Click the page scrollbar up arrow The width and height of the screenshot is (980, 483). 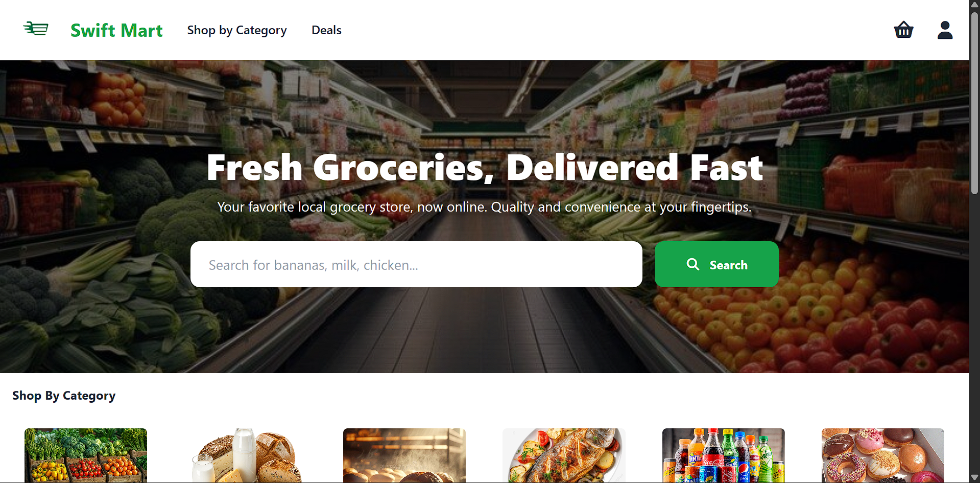point(974,5)
